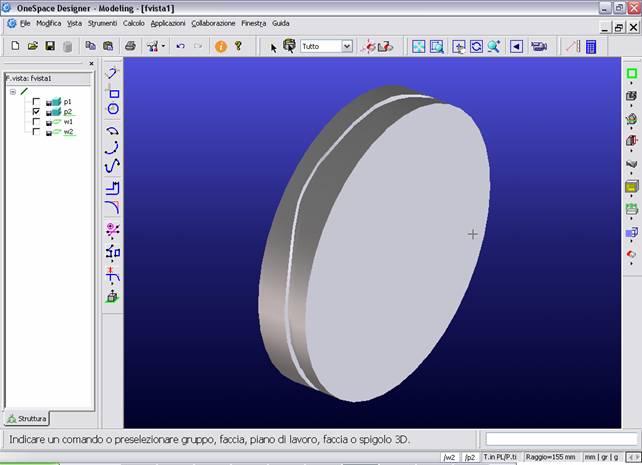Screen dimensions: 642x465
Task: Open the Calcolo menu
Action: 133,23
